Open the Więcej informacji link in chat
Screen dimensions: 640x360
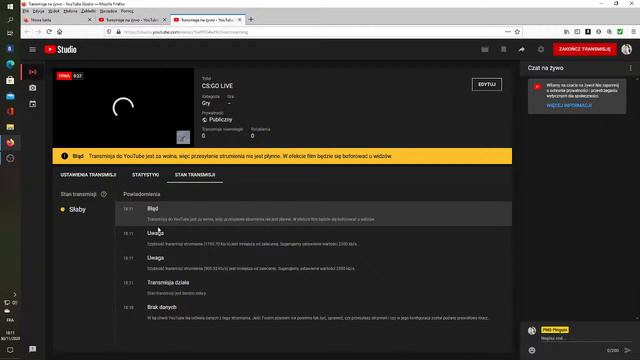569,105
